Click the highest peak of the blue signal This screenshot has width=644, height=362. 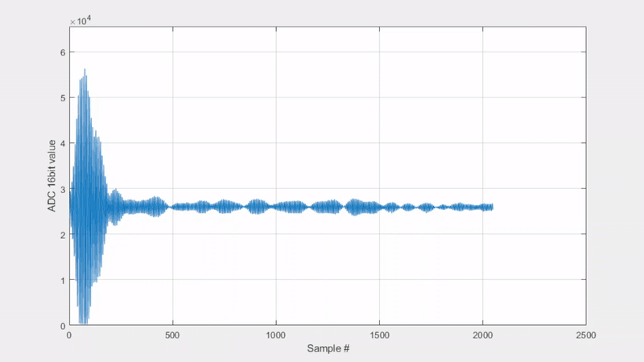click(85, 70)
